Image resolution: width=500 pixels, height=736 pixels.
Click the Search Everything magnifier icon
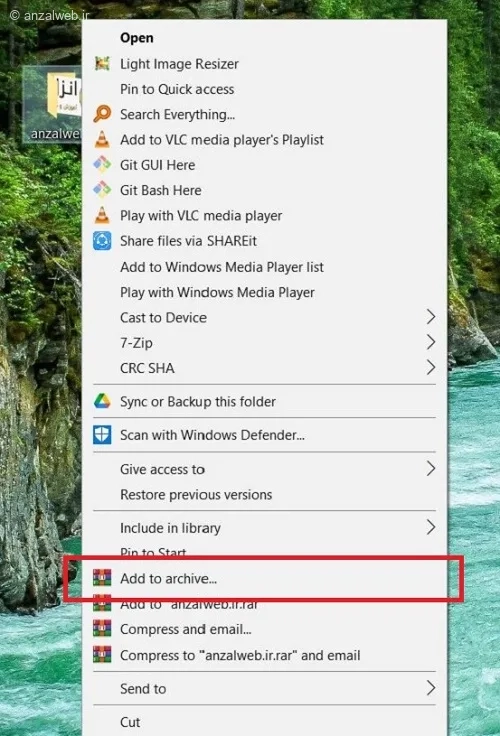pyautogui.click(x=102, y=114)
